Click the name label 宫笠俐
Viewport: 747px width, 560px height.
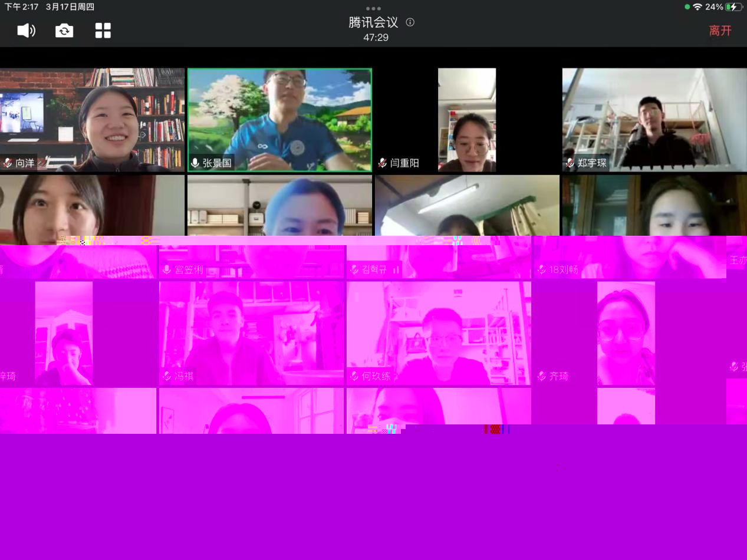(189, 270)
